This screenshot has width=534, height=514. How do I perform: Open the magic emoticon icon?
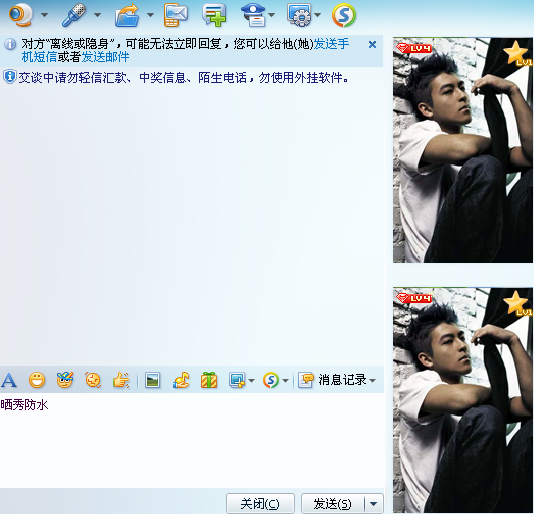tap(65, 380)
